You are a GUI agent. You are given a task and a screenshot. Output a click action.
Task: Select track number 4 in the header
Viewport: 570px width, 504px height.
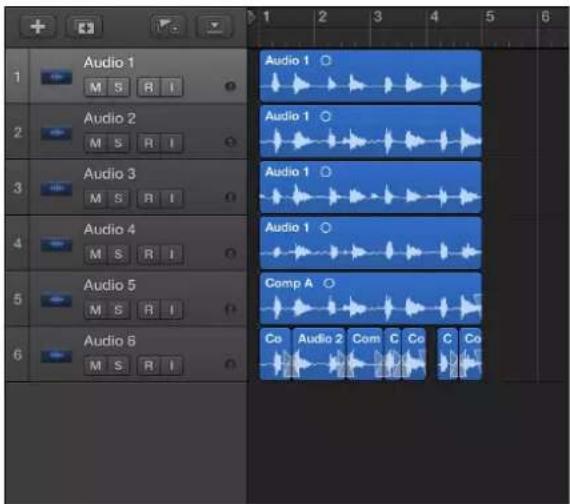point(17,243)
